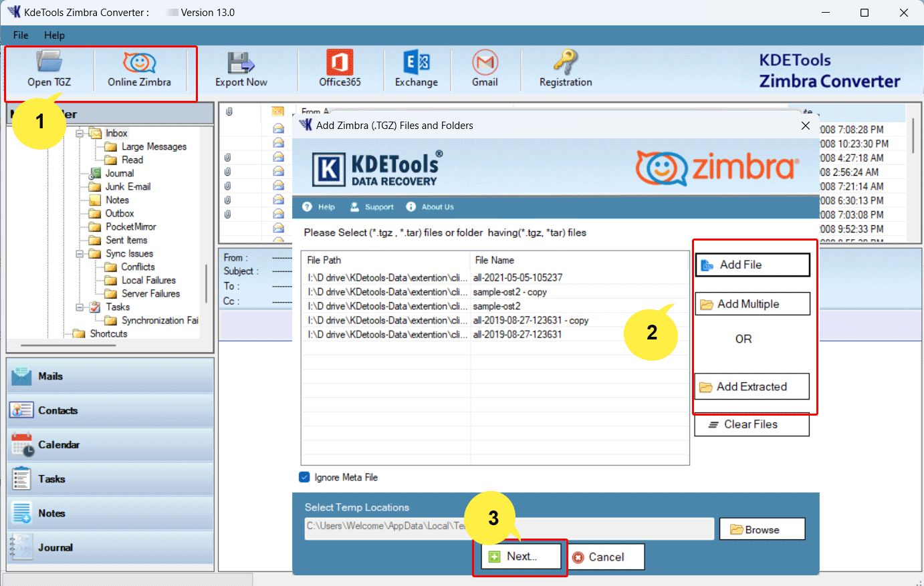This screenshot has height=586, width=924.
Task: Select the Conflicts folder
Action: pos(138,267)
